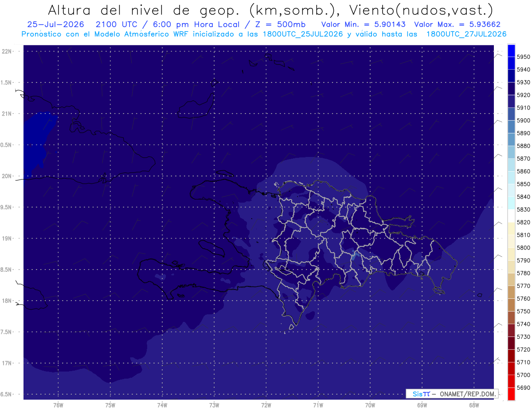Click the '72W' longitude axis label
Image resolution: width=532 pixels, height=411 pixels.
(x=266, y=405)
